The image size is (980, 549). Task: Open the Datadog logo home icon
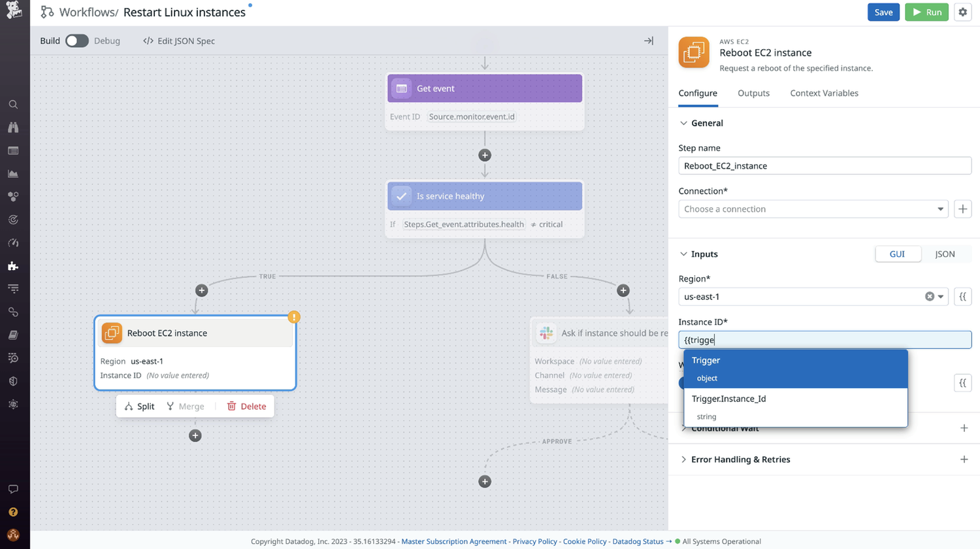[14, 10]
